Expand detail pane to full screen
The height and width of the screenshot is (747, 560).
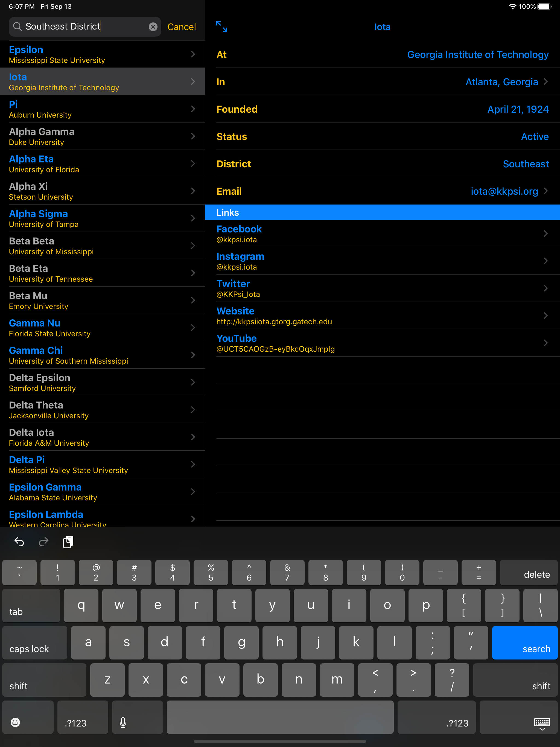221,27
